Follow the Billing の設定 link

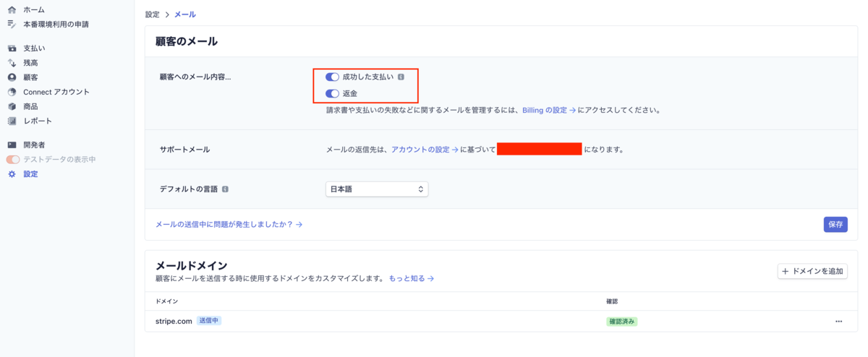(x=549, y=111)
